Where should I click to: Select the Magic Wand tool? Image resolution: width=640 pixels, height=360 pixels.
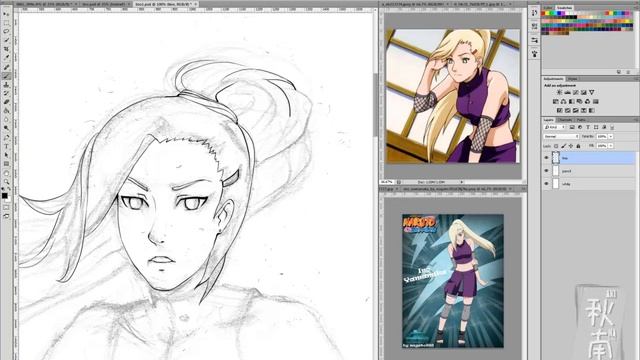tap(6, 40)
